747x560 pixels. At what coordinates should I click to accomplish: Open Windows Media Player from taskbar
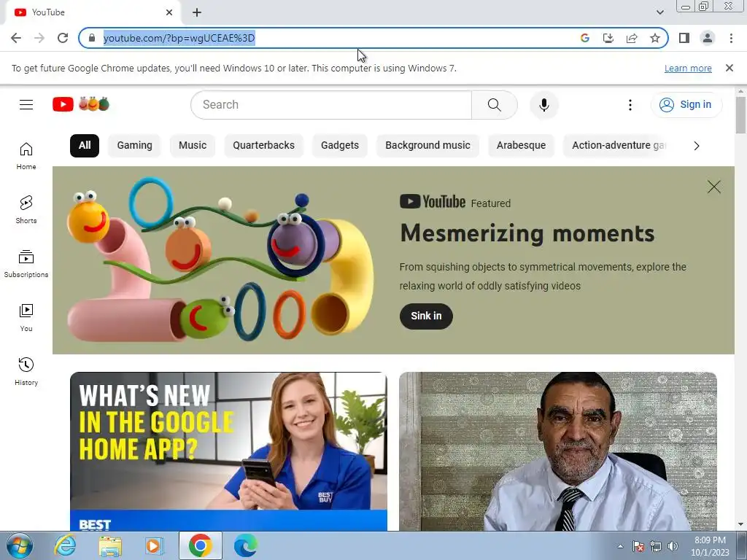(153, 545)
